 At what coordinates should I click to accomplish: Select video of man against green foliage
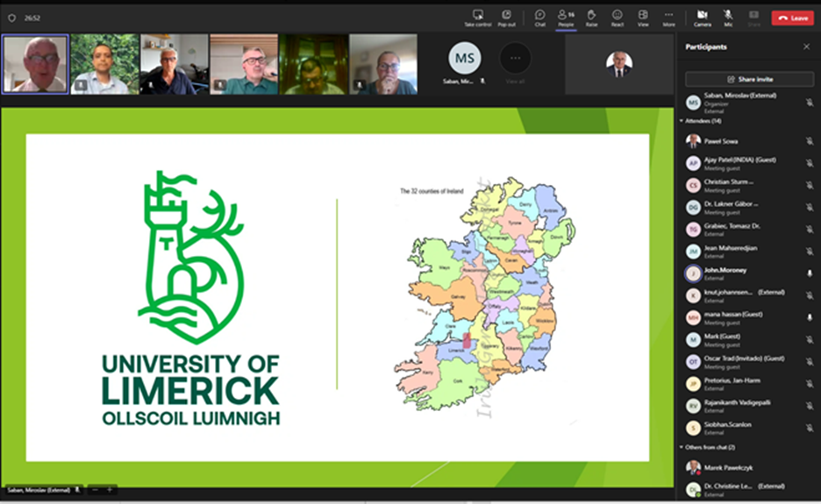pos(104,64)
